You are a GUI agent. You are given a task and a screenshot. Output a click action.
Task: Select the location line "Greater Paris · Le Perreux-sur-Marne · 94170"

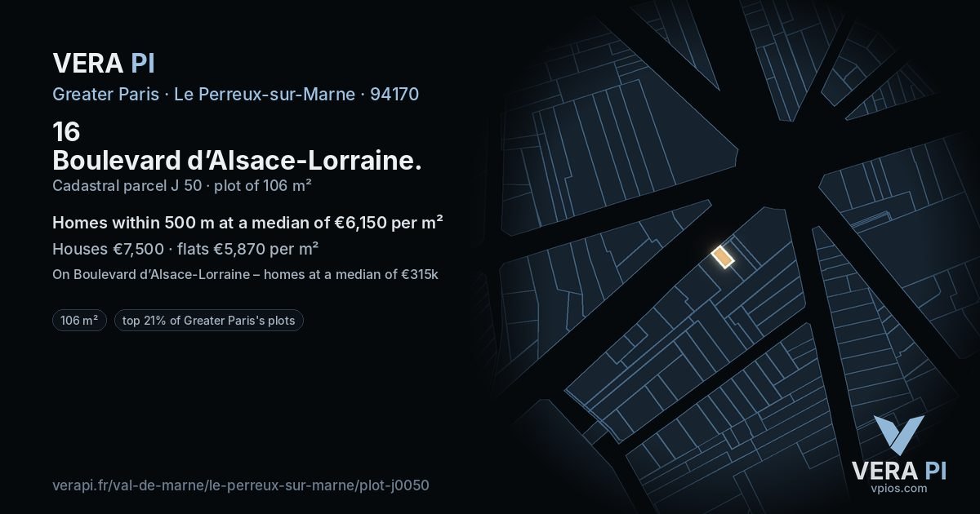click(235, 94)
